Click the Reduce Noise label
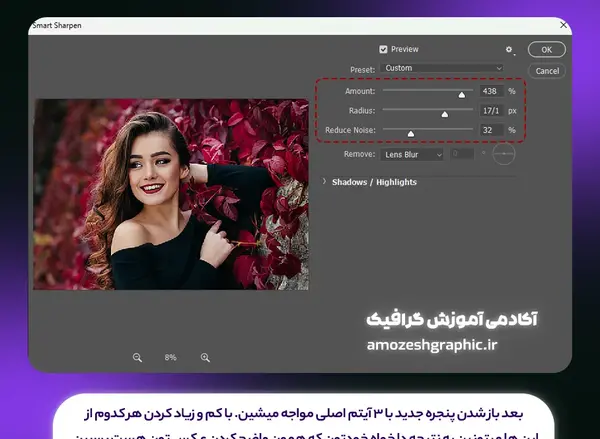Viewport: 600px width, 439px height. pos(350,130)
